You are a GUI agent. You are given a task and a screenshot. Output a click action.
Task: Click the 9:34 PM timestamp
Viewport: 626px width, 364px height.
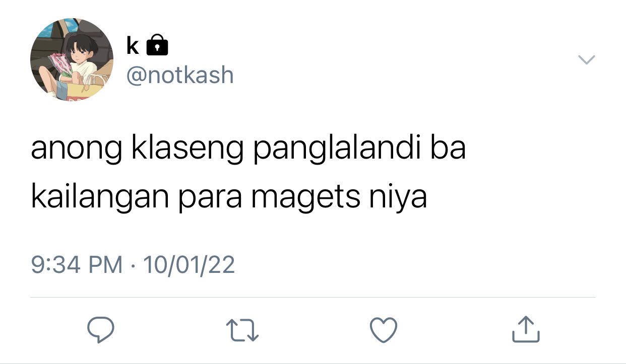pos(77,264)
